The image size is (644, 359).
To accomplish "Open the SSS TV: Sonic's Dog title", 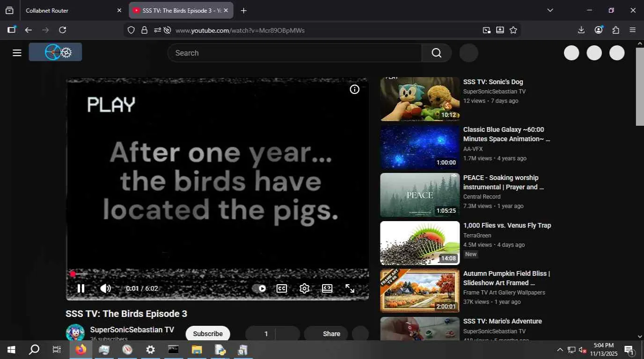I will point(493,82).
